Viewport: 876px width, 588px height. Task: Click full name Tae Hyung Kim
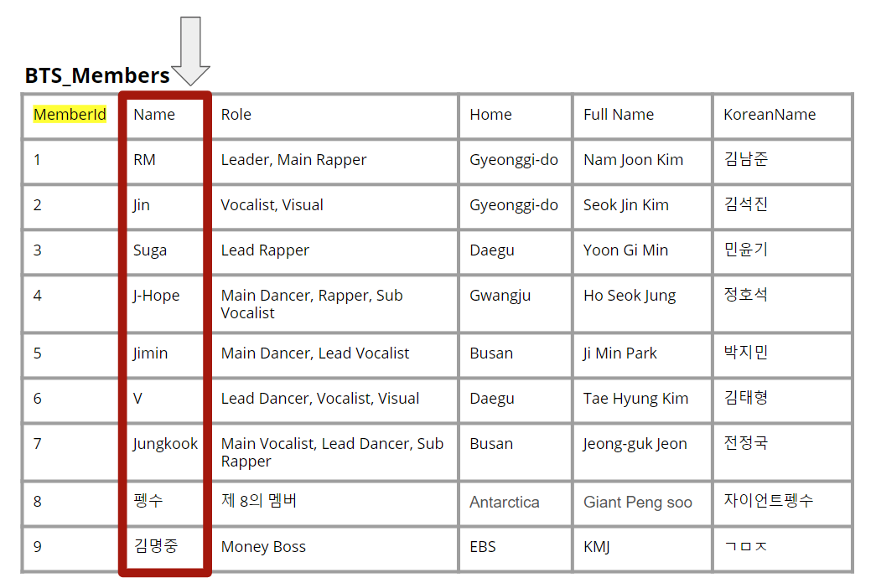635,399
